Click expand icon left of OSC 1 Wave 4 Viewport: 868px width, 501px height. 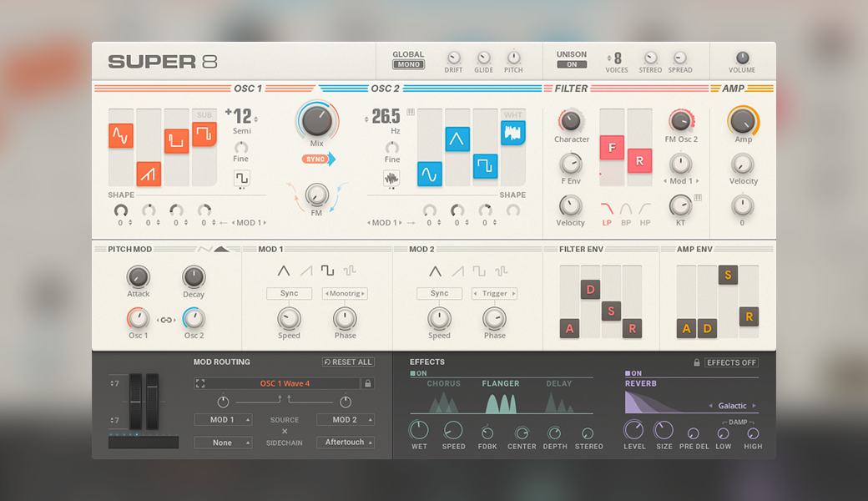point(200,383)
